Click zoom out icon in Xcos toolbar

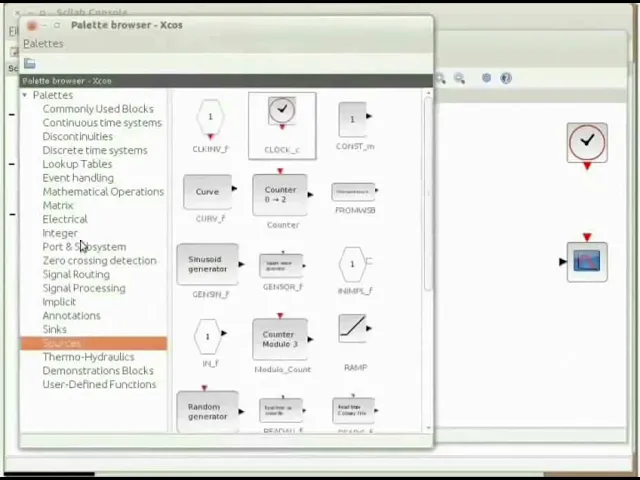[x=460, y=78]
